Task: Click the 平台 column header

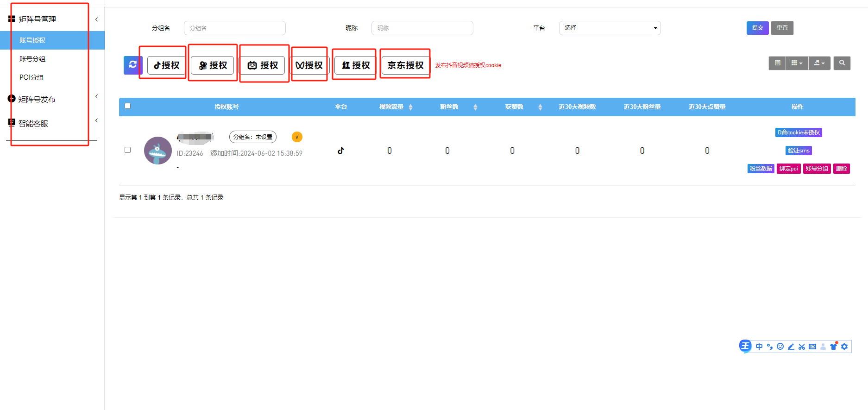Action: point(341,107)
